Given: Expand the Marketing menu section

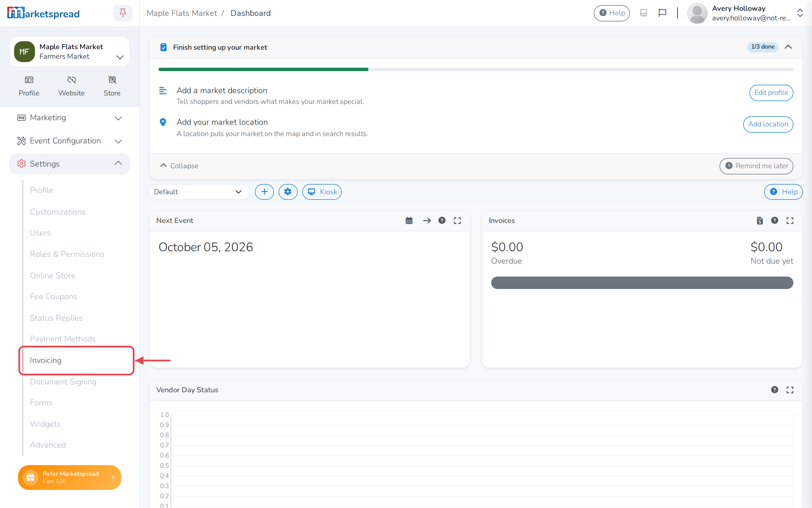Looking at the screenshot, I should pyautogui.click(x=69, y=118).
